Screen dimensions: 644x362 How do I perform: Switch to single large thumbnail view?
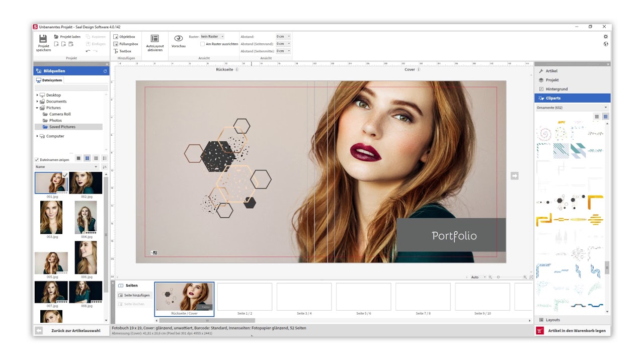78,158
